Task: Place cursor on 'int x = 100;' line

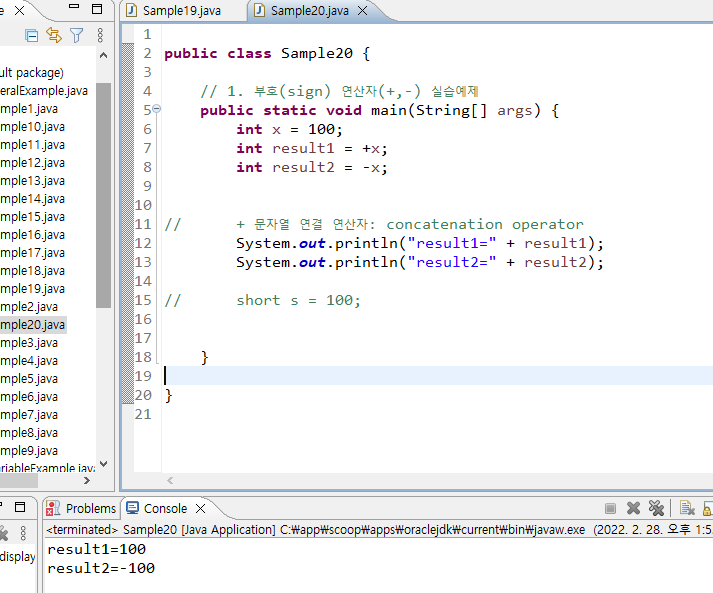Action: (289, 130)
